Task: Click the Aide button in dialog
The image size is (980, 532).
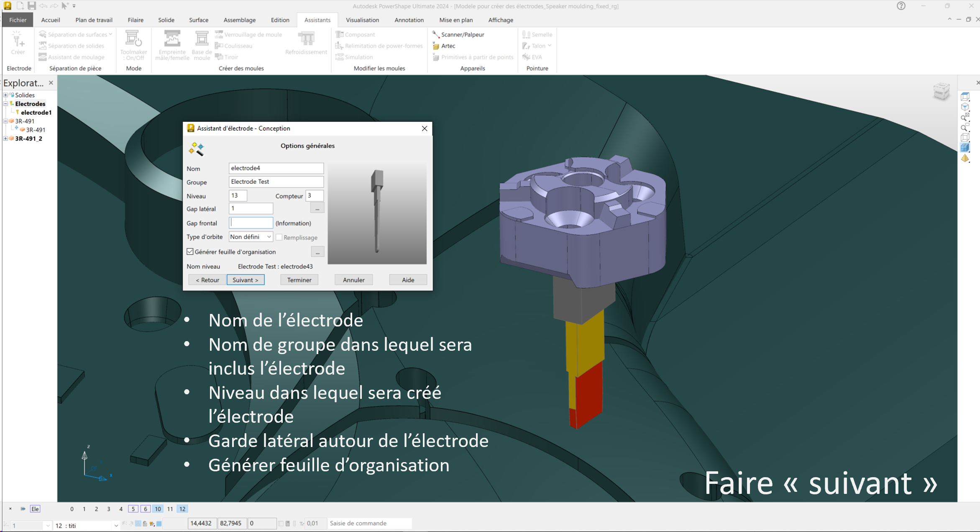Action: point(408,280)
